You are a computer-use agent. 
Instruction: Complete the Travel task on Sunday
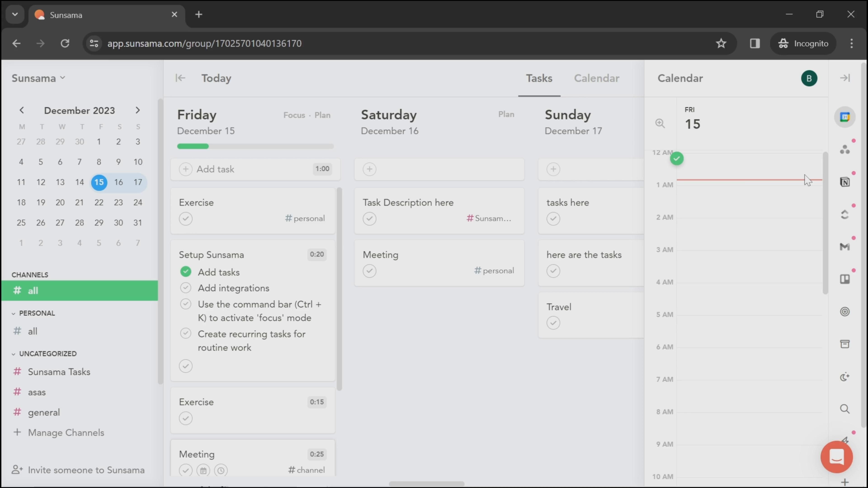tap(553, 323)
